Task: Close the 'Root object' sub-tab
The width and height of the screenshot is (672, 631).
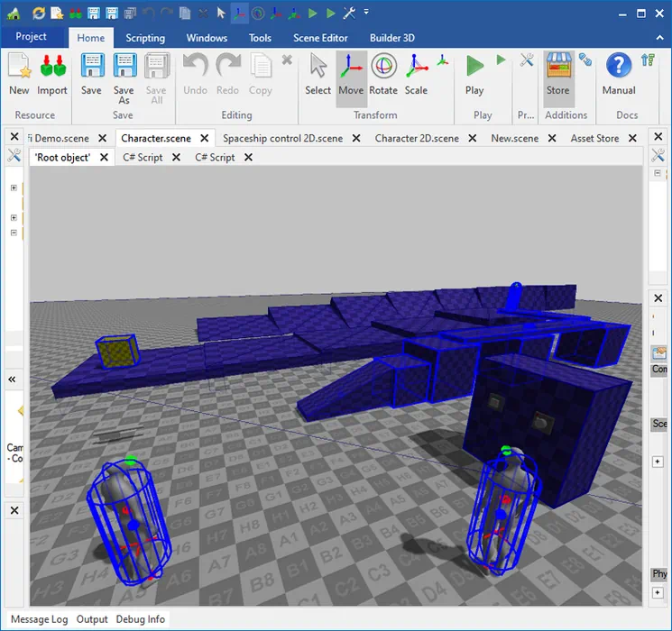Action: click(104, 158)
